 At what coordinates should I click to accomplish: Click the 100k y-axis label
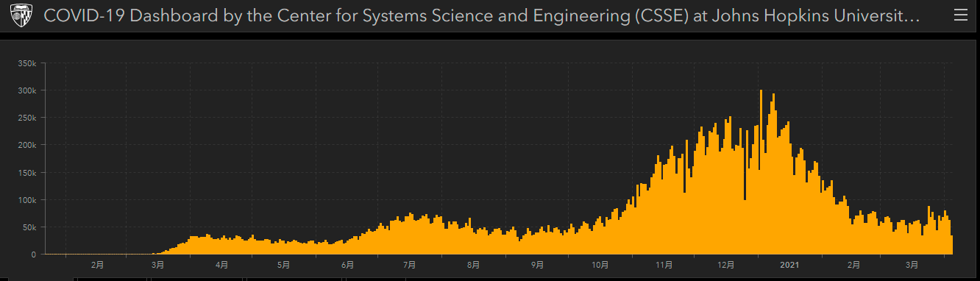27,200
